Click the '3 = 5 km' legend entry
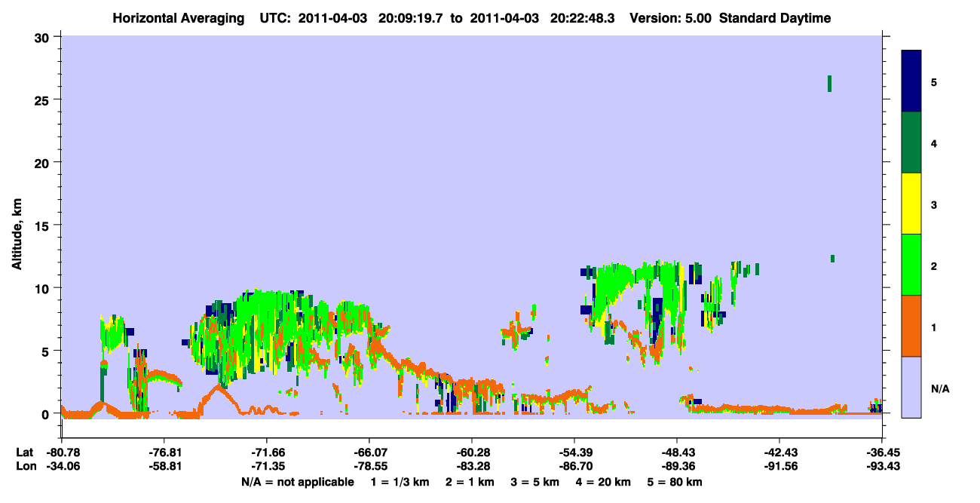Image resolution: width=980 pixels, height=503 pixels. (535, 482)
